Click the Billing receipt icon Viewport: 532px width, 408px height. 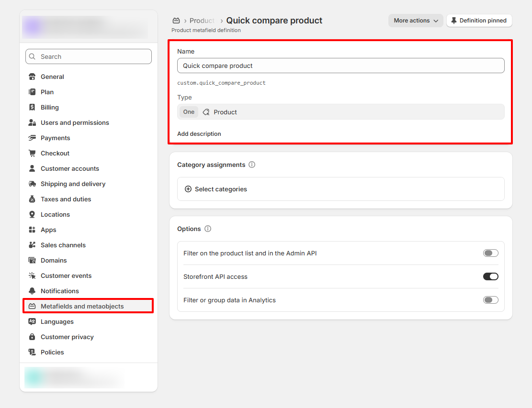click(32, 107)
